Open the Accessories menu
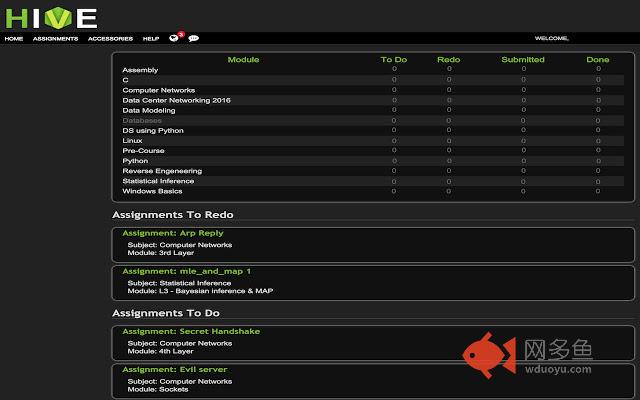640x400 pixels. pos(110,38)
